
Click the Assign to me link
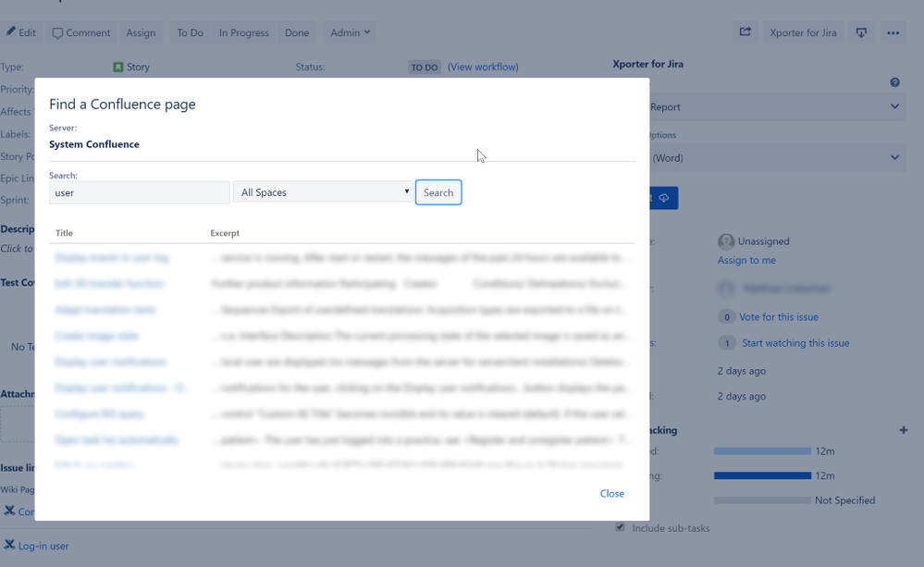(746, 260)
